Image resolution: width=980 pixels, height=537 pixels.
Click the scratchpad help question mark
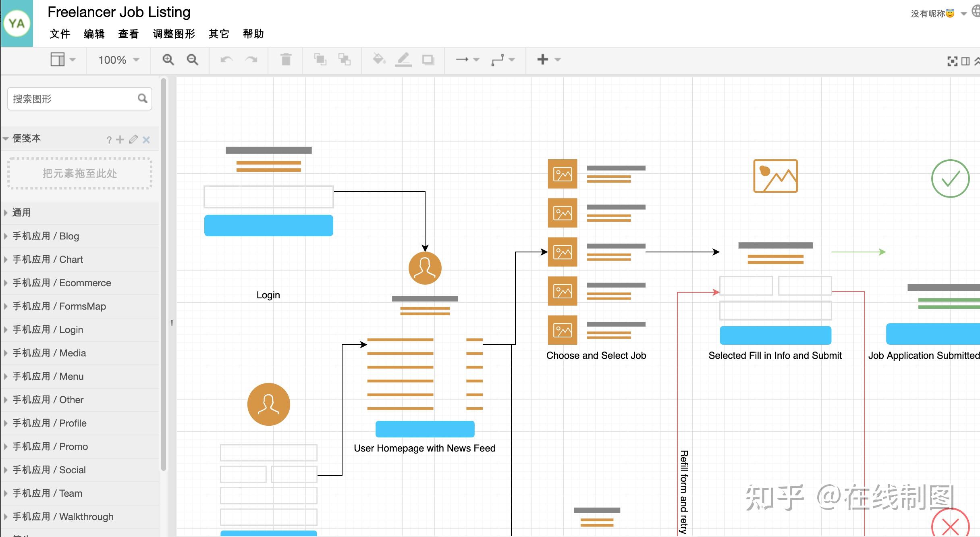coord(109,140)
